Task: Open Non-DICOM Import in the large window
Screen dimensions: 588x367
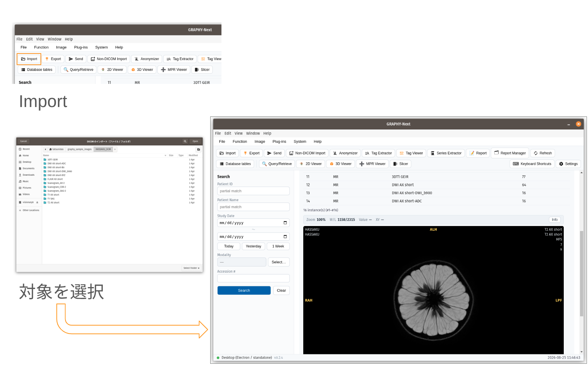Action: click(307, 153)
